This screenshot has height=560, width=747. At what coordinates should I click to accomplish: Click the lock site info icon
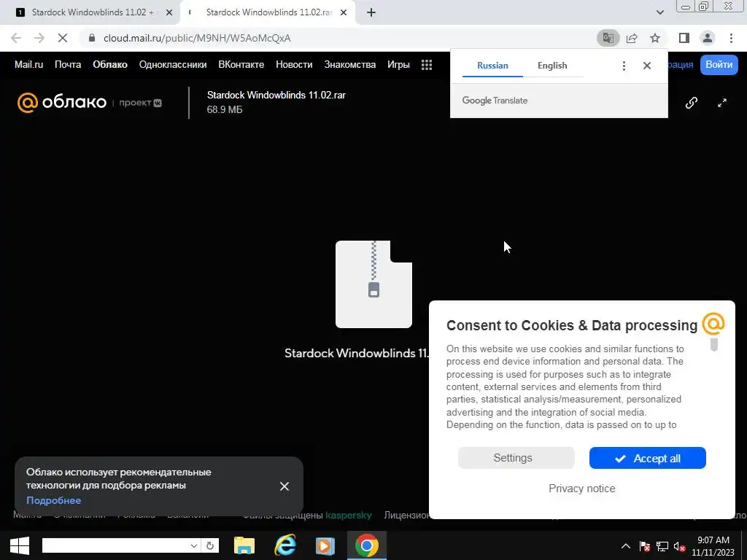pos(92,38)
